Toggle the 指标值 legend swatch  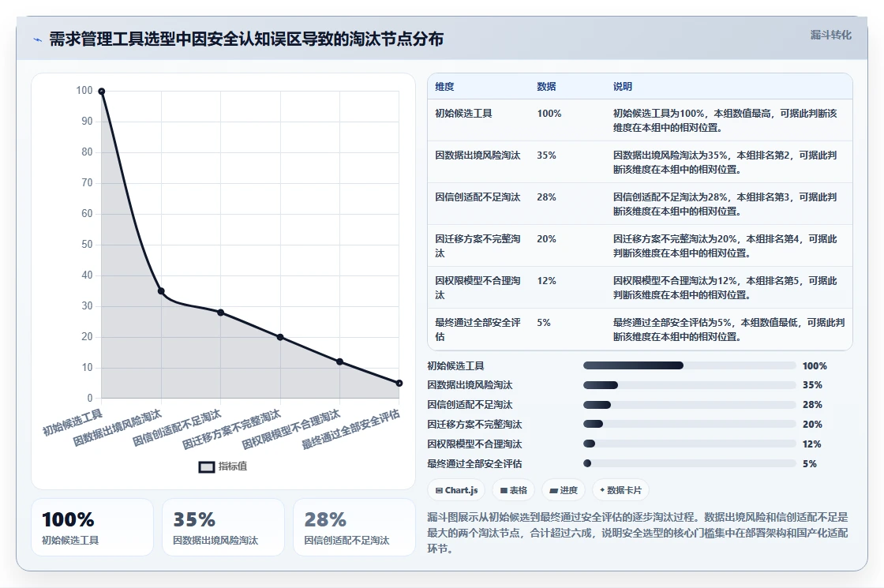click(206, 466)
